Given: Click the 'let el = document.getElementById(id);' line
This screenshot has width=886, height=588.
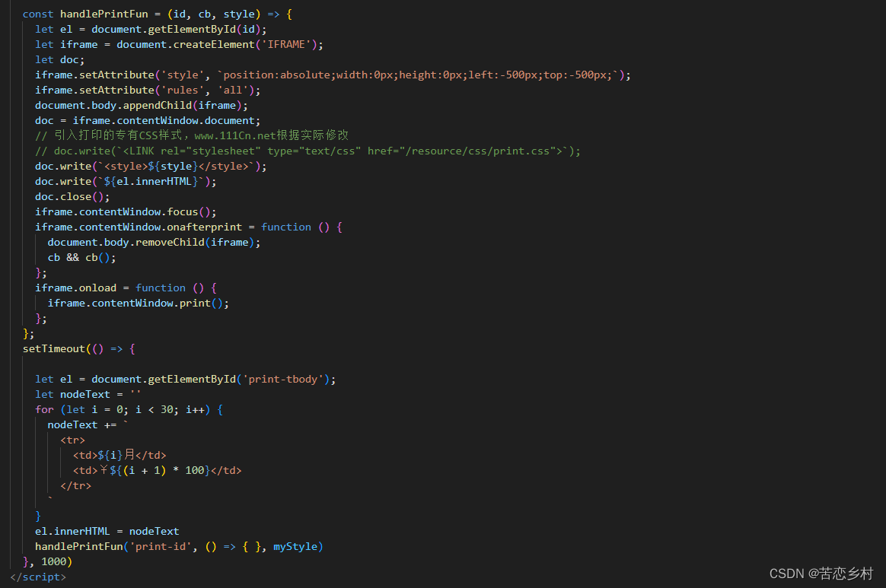Looking at the screenshot, I should [x=150, y=30].
